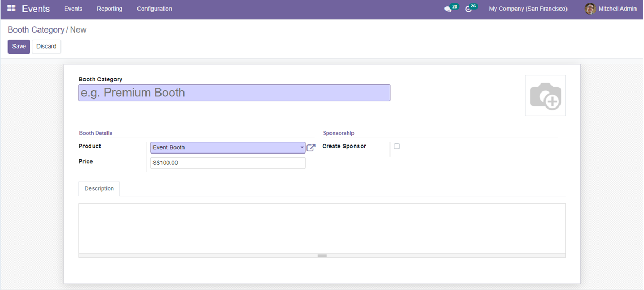Open the My Company (San Francisco) switcher
Screen dimensions: 644x290
528,9
